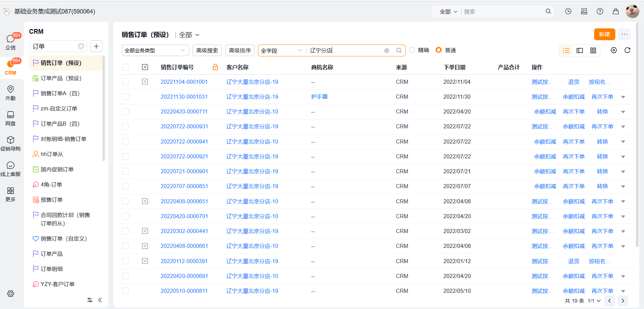644x309 pixels.
Task: Select the 精确 radio button
Action: click(x=412, y=50)
